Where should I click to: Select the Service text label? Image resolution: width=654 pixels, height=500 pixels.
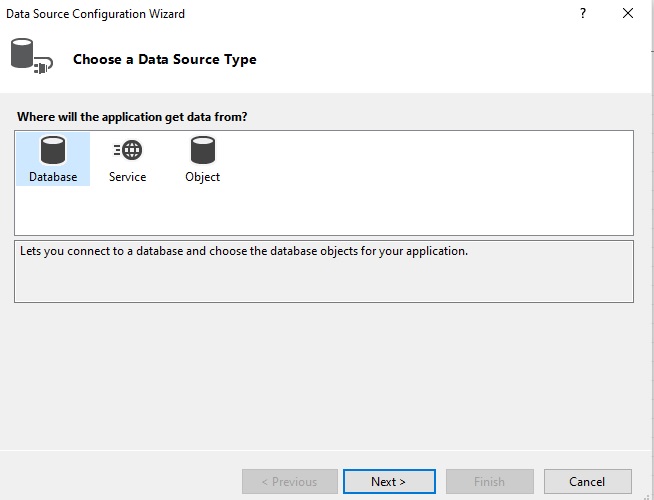point(128,177)
